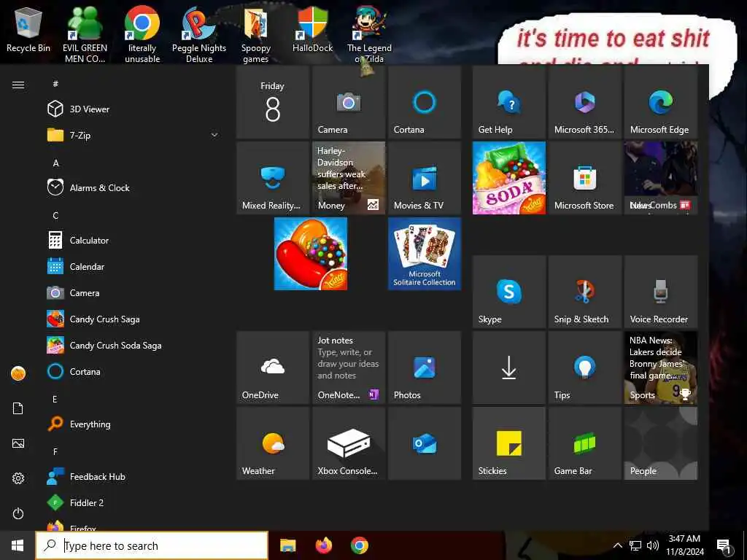Launch the Snip & Sketch tile

coord(585,292)
